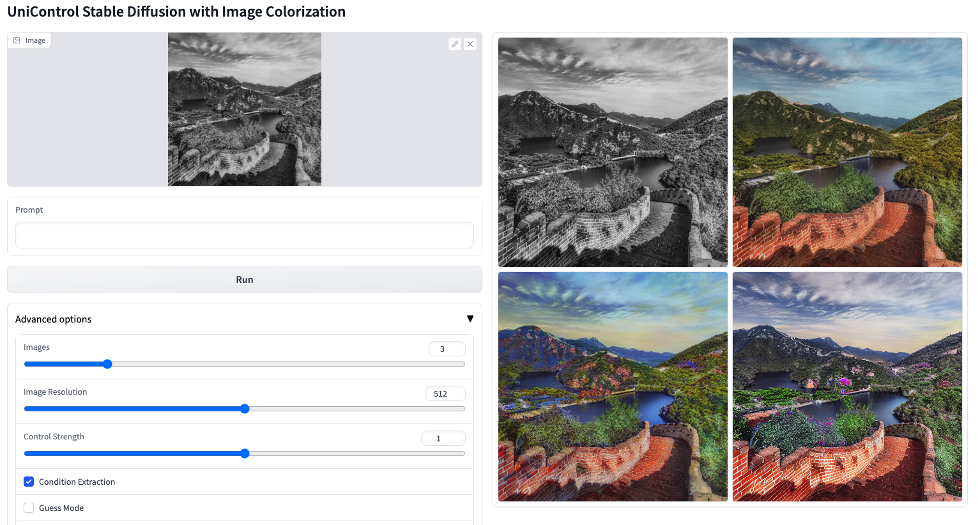Focus the Prompt text field

245,235
